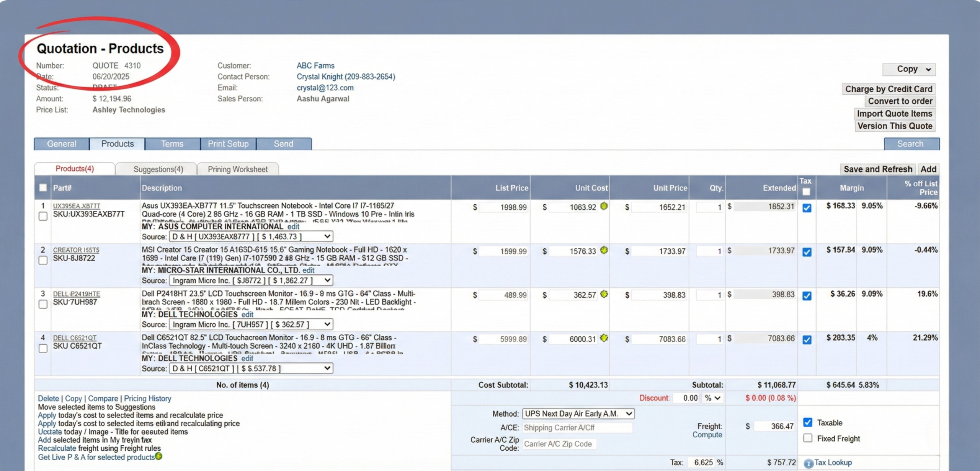
Task: Uncheck the Taxable checkbox
Action: point(808,422)
